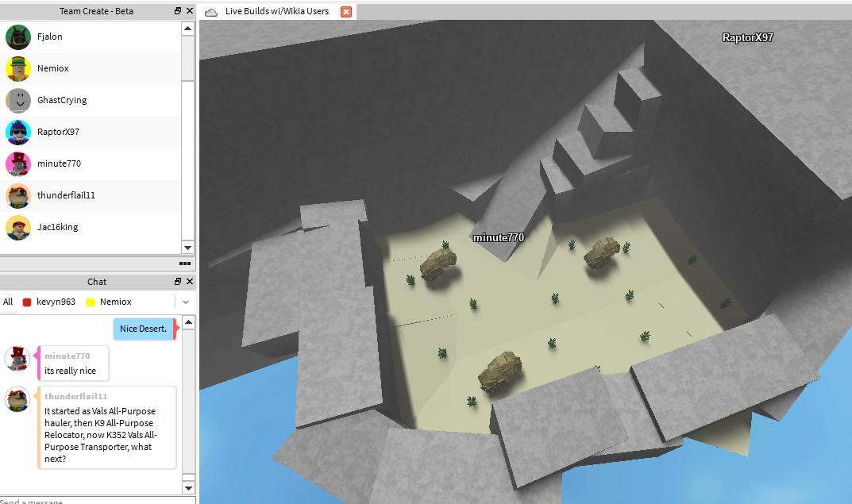Click the minute770 username in the user list

click(x=59, y=164)
